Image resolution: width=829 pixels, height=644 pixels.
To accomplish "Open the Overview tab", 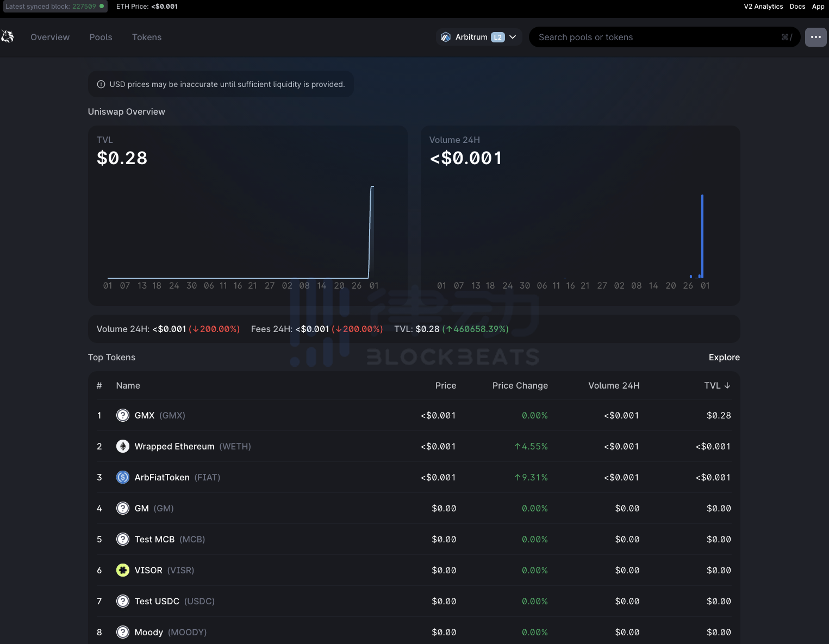I will tap(50, 37).
